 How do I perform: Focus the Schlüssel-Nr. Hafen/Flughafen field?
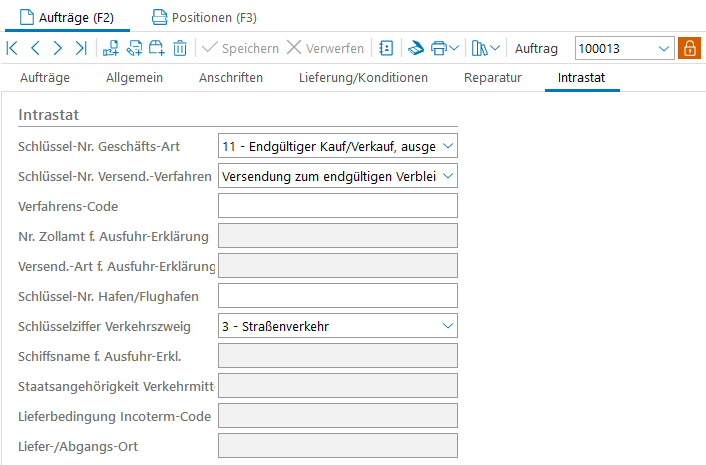(337, 295)
